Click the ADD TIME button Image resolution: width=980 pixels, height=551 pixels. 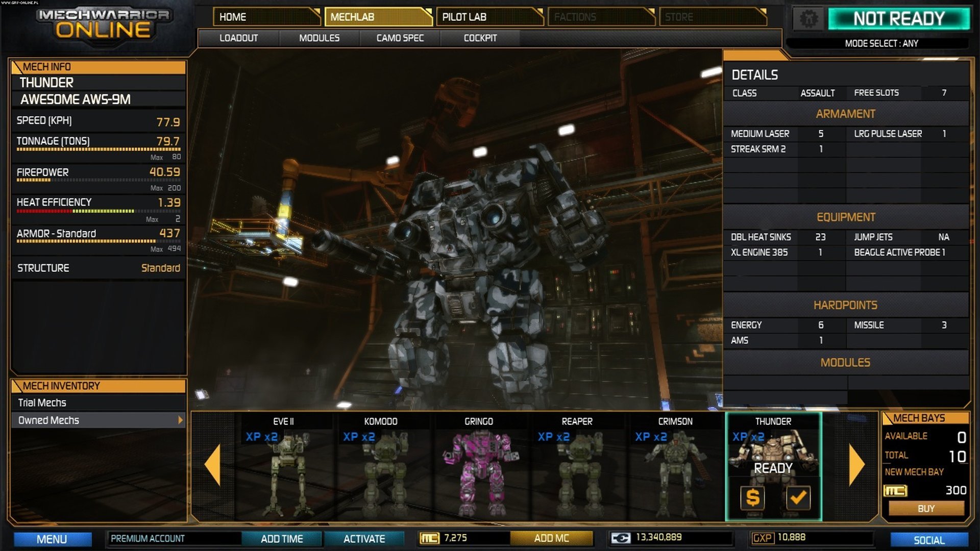(x=282, y=539)
